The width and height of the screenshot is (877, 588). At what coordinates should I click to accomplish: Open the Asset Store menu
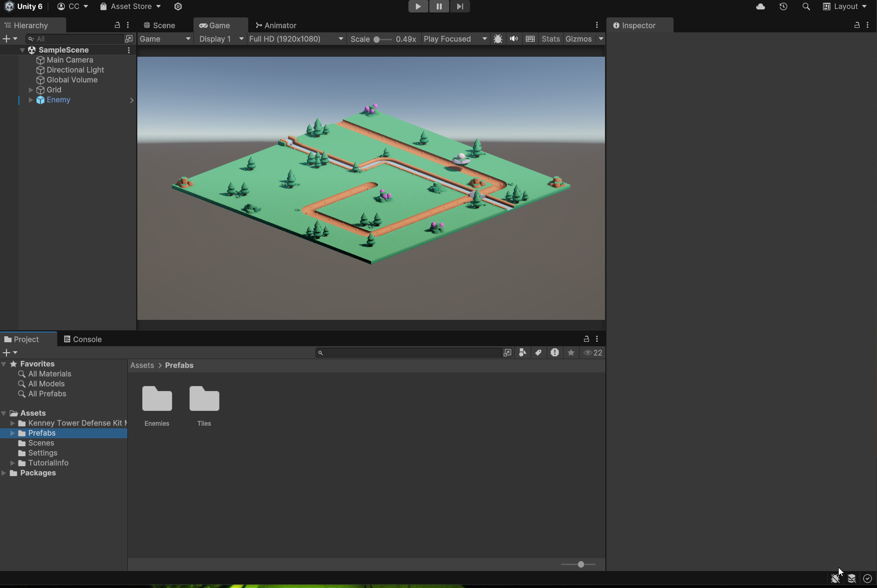click(130, 6)
